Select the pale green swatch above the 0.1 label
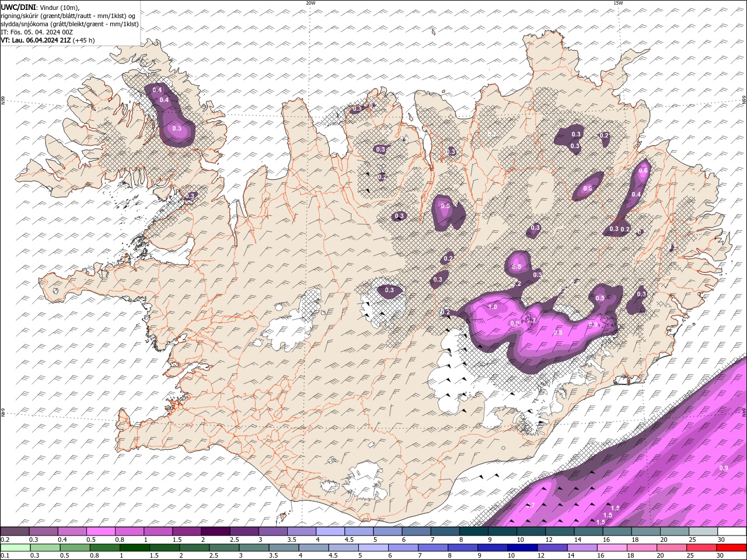This screenshot has width=747, height=560. (15, 548)
